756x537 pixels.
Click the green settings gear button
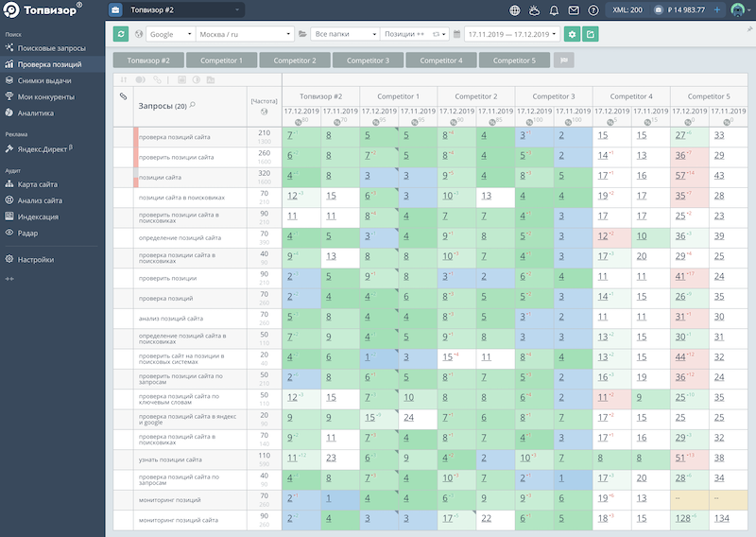572,34
